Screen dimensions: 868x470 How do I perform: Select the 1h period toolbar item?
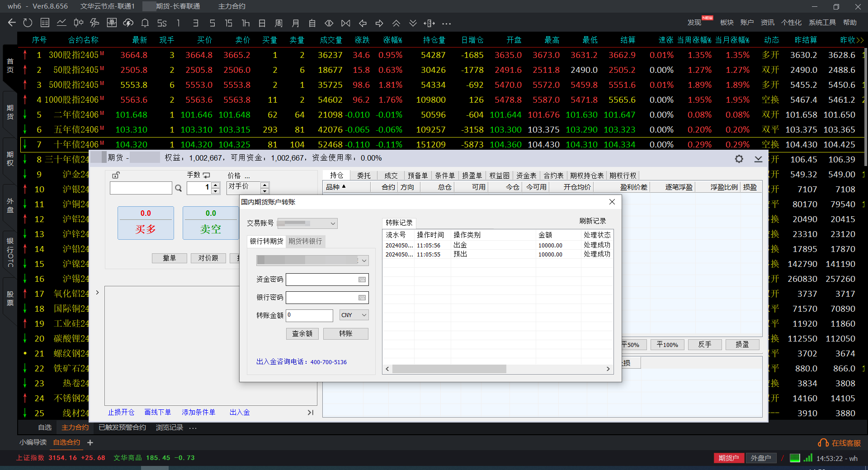245,23
